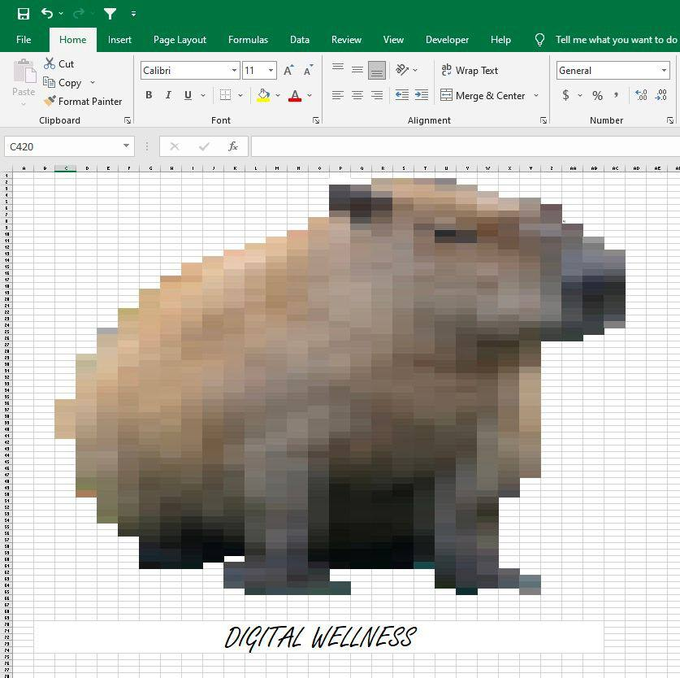Image resolution: width=680 pixels, height=678 pixels.
Task: Select Bottom Align icon
Action: coord(377,70)
